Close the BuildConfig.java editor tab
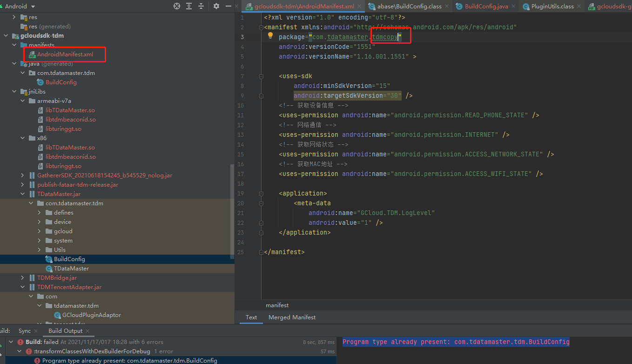The height and width of the screenshot is (364, 632). point(513,7)
